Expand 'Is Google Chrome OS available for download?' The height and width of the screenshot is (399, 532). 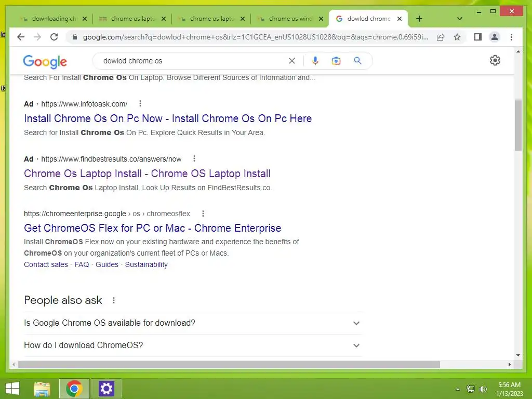193,323
